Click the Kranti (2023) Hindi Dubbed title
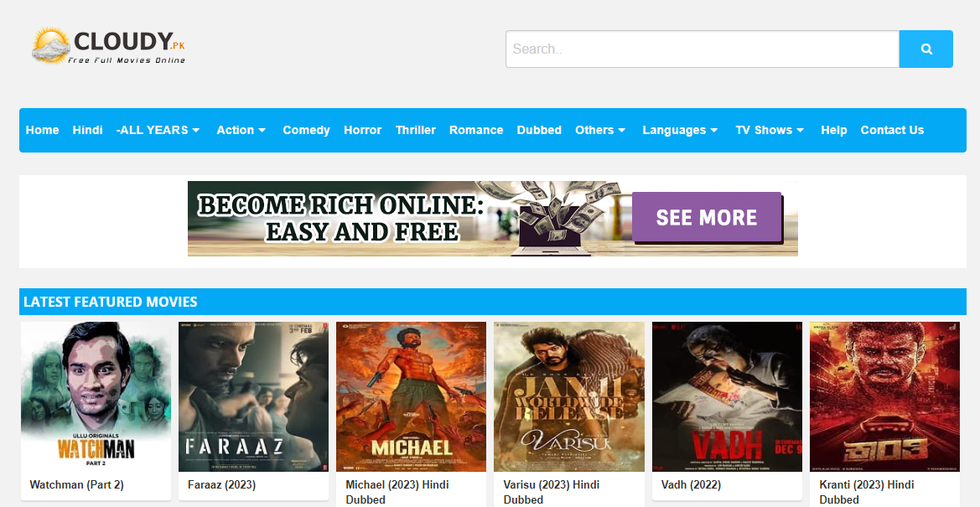The height and width of the screenshot is (507, 980). tap(866, 492)
